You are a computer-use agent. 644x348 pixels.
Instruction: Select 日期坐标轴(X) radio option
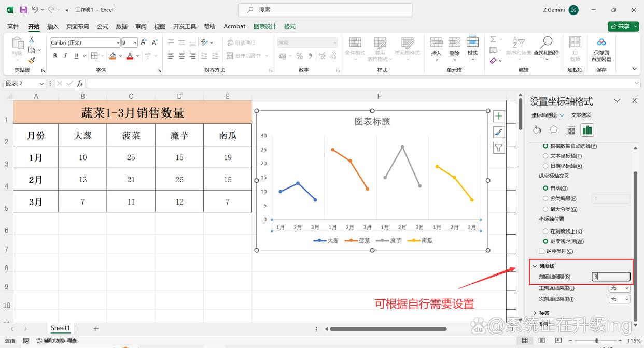click(545, 166)
